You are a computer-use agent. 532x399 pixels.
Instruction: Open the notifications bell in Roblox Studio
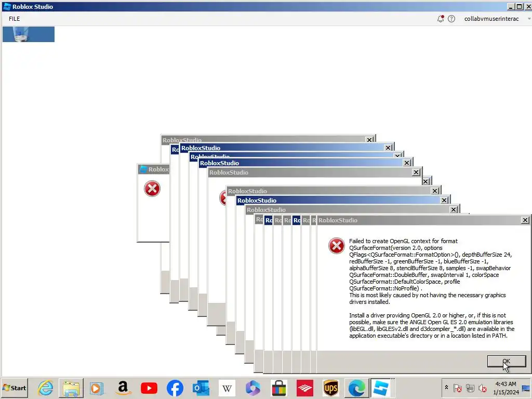(441, 19)
